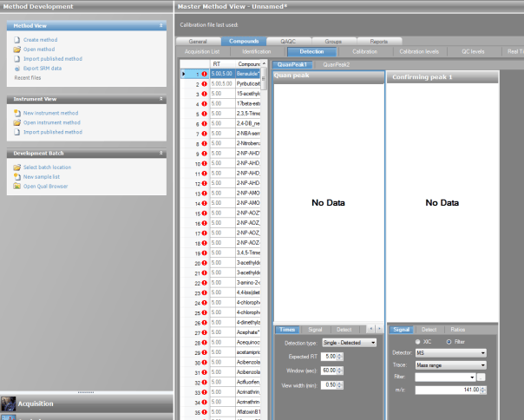Click the Select batch location folder icon
The image size is (524, 420).
(16, 167)
